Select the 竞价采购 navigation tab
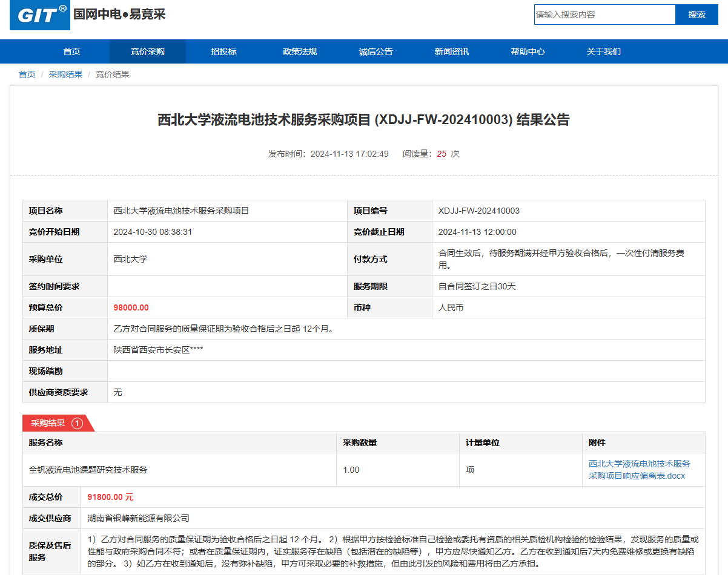The image size is (728, 575). tap(147, 51)
